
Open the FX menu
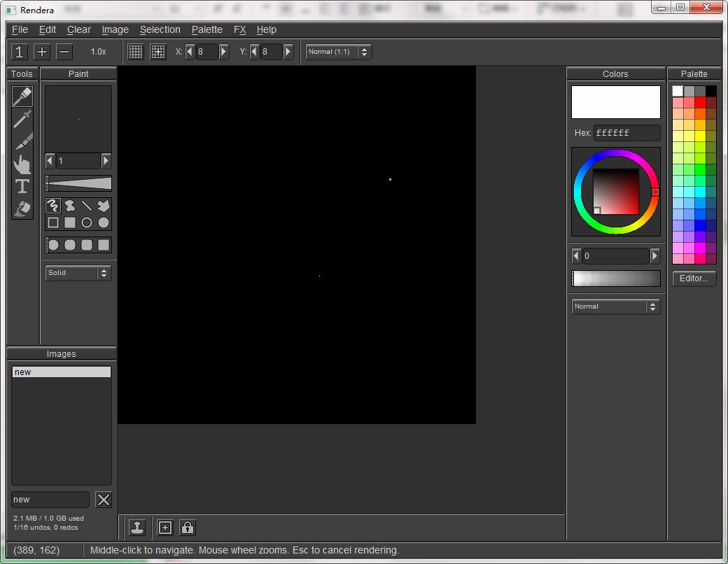(x=239, y=29)
